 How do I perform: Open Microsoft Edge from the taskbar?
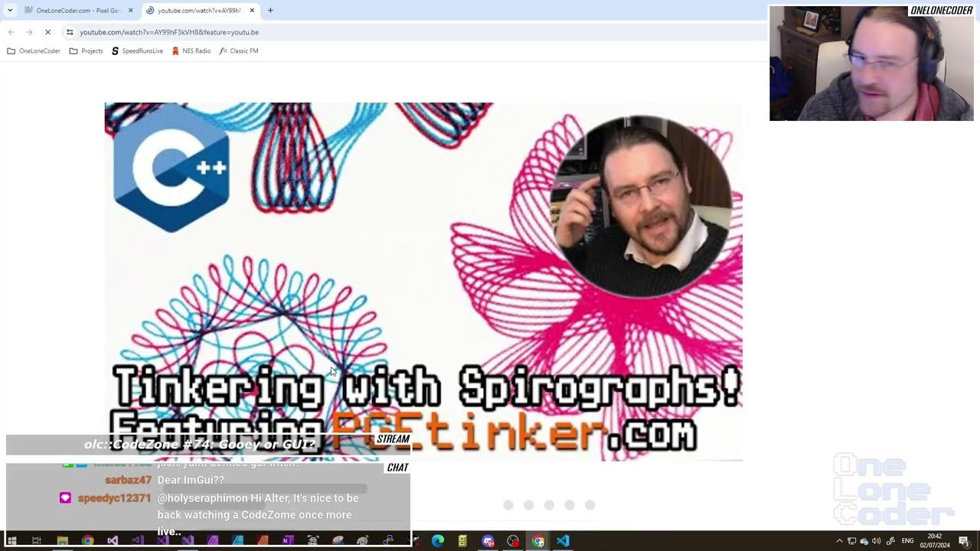click(437, 541)
